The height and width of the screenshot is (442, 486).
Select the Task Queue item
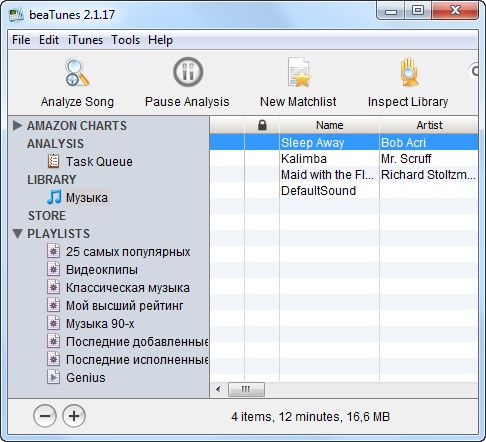pyautogui.click(x=99, y=161)
